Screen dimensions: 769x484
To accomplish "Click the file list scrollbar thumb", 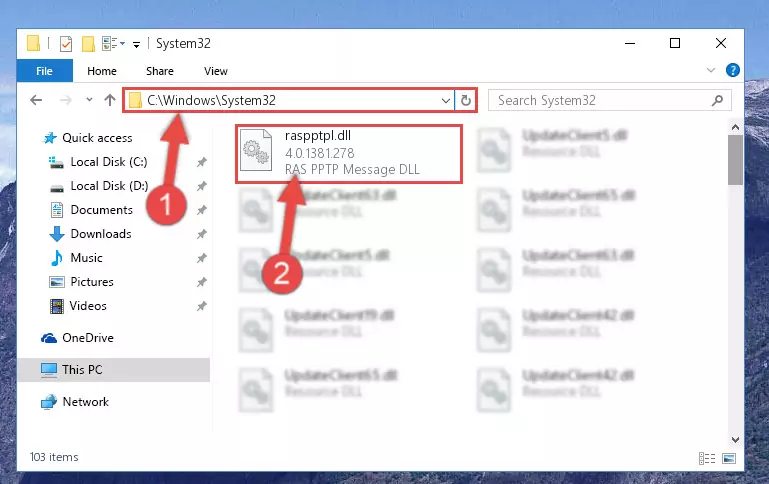I will [735, 160].
